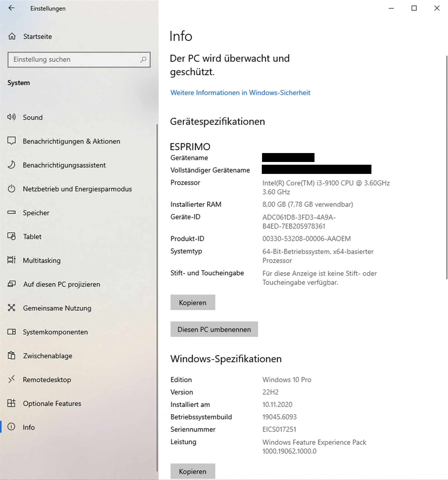Screen dimensions: 448x480
Task: Click the build number 19045.6093
Action: 279,417
